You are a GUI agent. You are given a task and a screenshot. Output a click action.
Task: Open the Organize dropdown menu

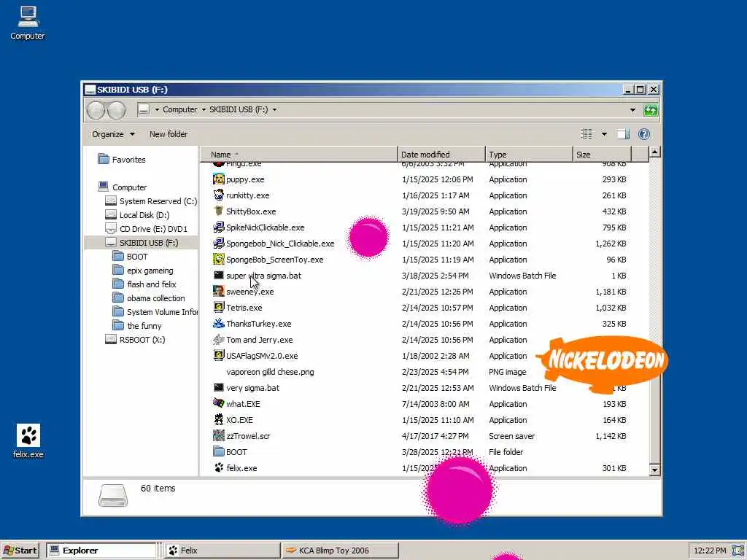click(x=113, y=134)
